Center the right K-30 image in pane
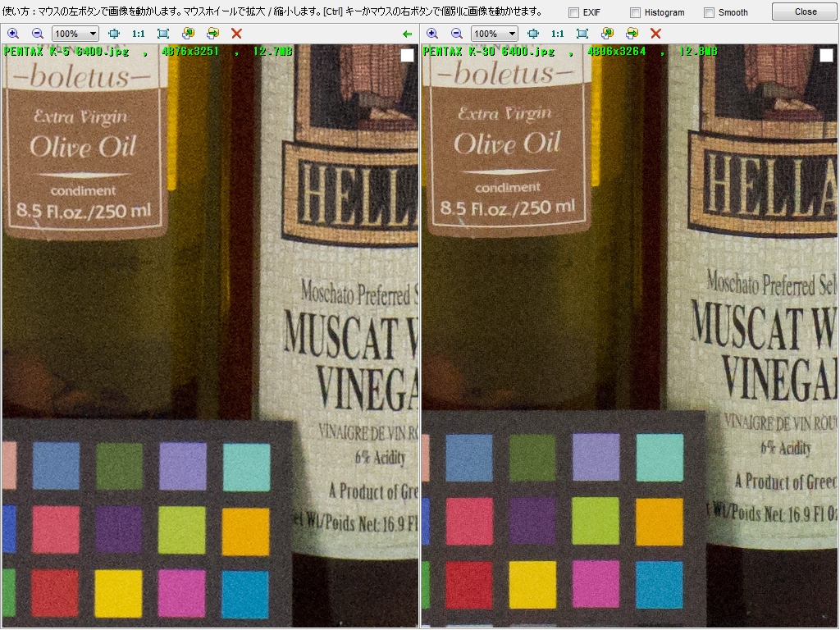840x630 pixels. pyautogui.click(x=533, y=34)
